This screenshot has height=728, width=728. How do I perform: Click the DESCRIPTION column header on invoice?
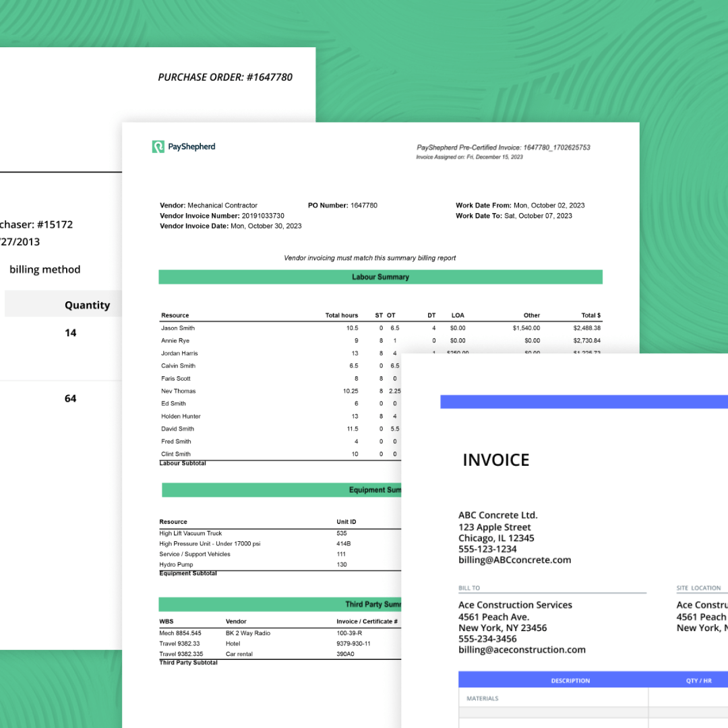pos(570,681)
